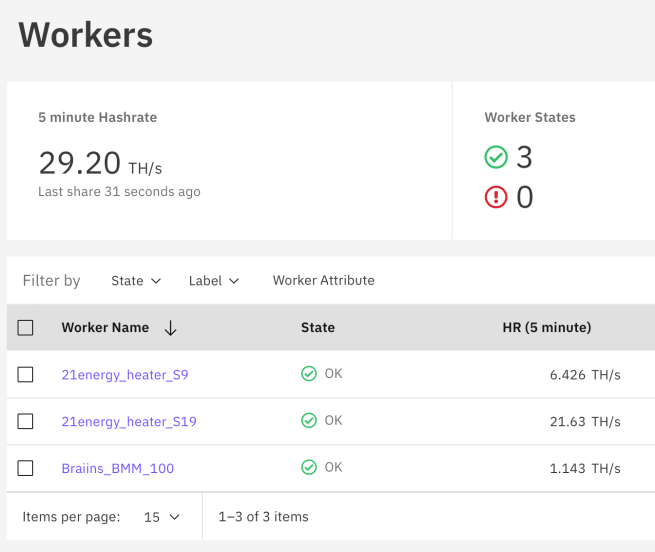The height and width of the screenshot is (552, 655).
Task: Open the Braiins_BMM_100 worker link
Action: (x=118, y=468)
